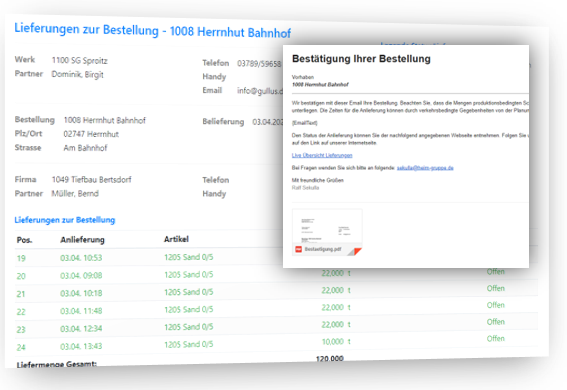Follow the Live Übersicht Lieferungen link
The width and height of the screenshot is (567, 390).
click(x=322, y=155)
